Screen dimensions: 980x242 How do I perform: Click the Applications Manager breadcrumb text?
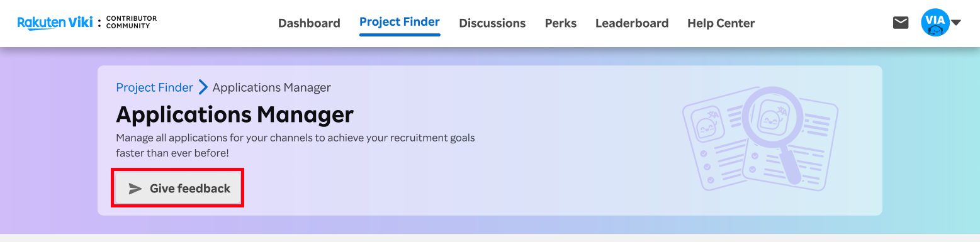(x=272, y=87)
